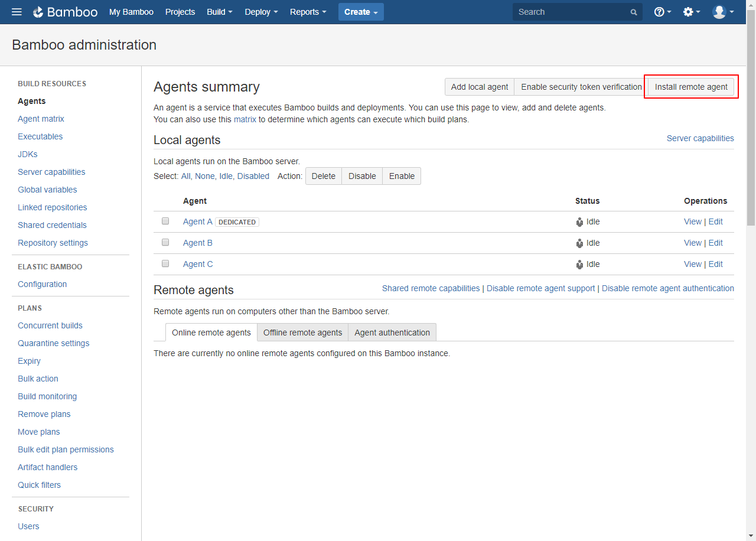Click Edit for Agent A
Screen dimensions: 756x541
[715, 221]
